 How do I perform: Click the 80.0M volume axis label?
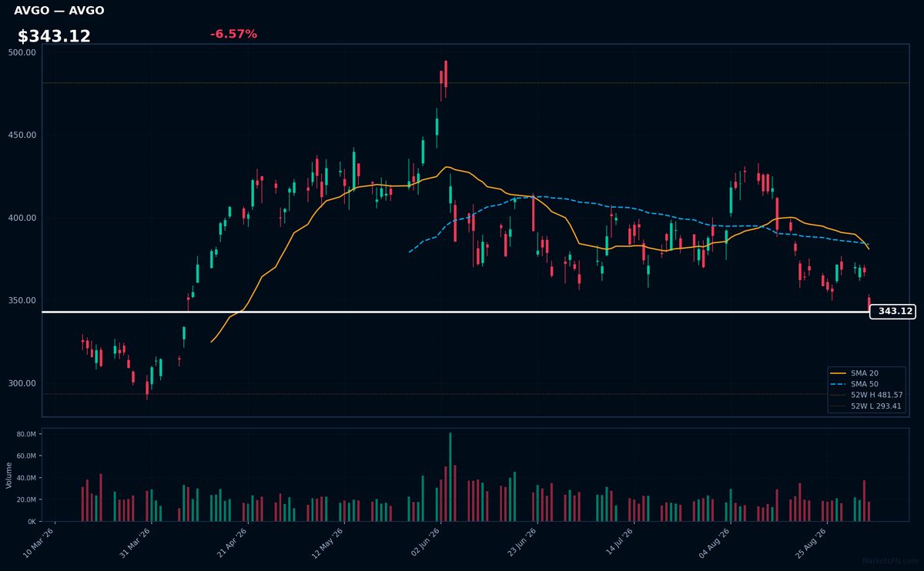point(26,434)
